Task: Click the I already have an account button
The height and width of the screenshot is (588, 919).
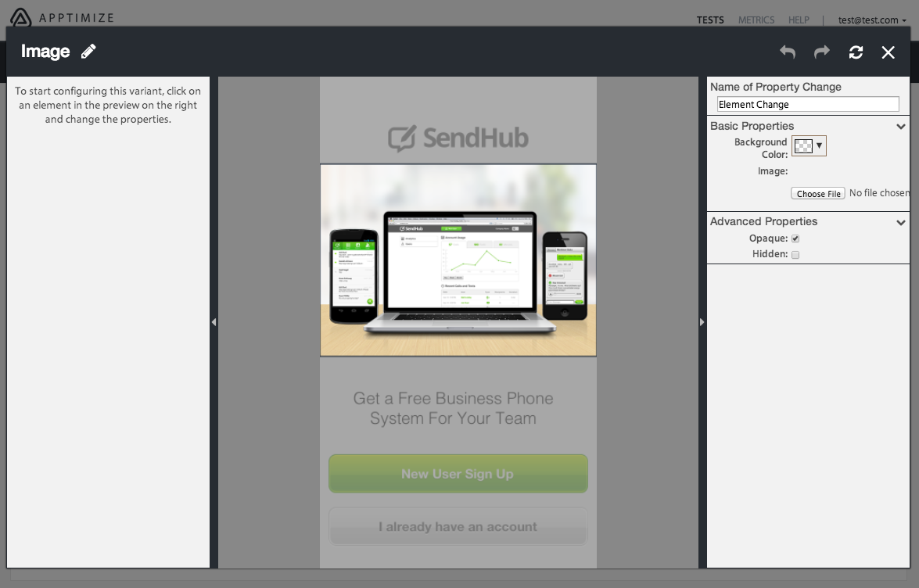Action: [x=458, y=526]
